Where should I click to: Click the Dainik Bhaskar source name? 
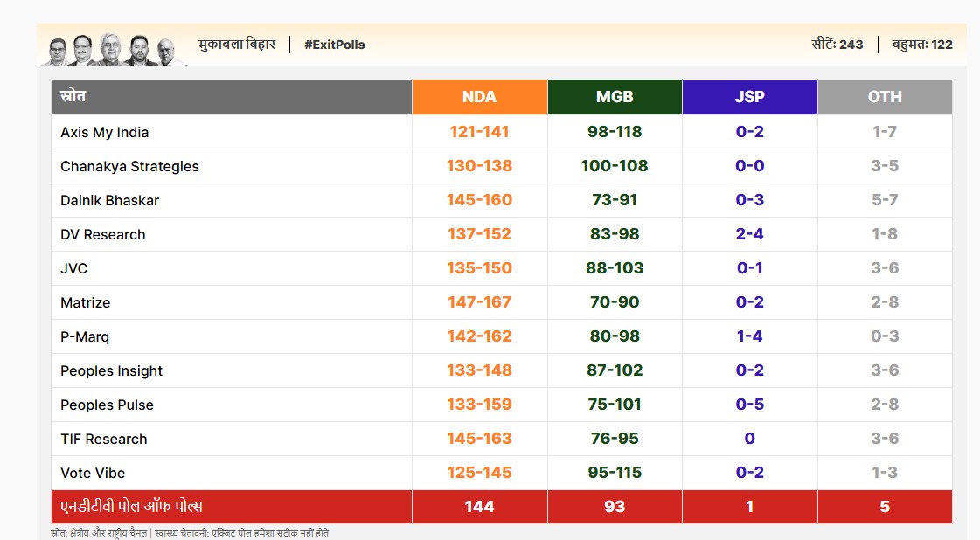[x=109, y=200]
